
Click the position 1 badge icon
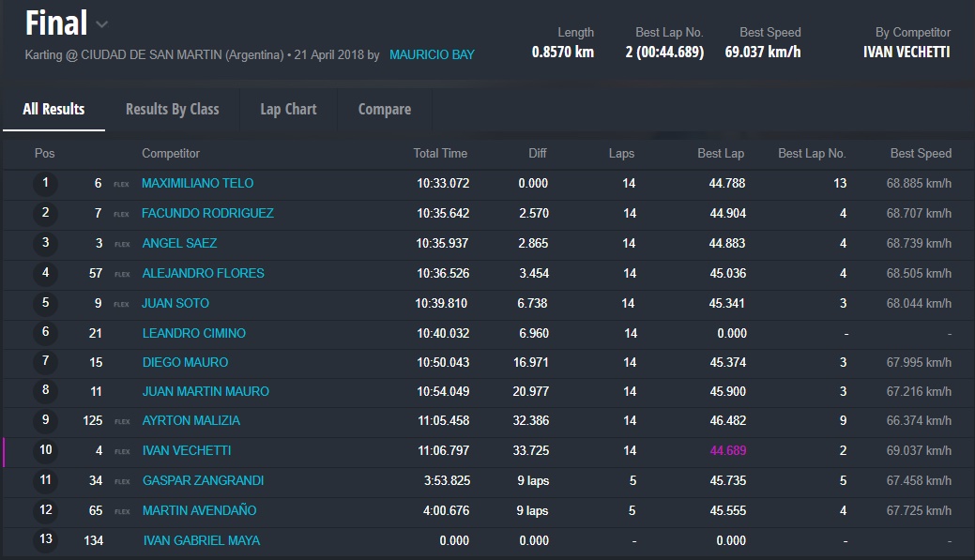point(45,184)
